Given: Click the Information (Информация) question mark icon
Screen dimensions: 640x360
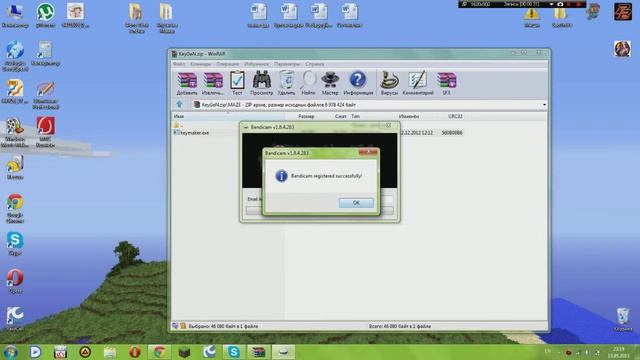Looking at the screenshot, I should pos(358,83).
